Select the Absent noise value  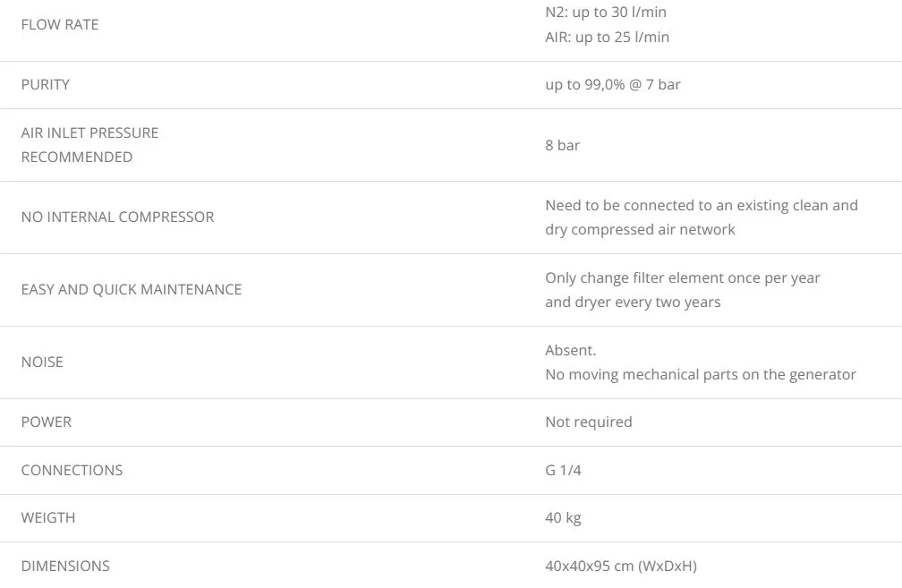point(571,350)
